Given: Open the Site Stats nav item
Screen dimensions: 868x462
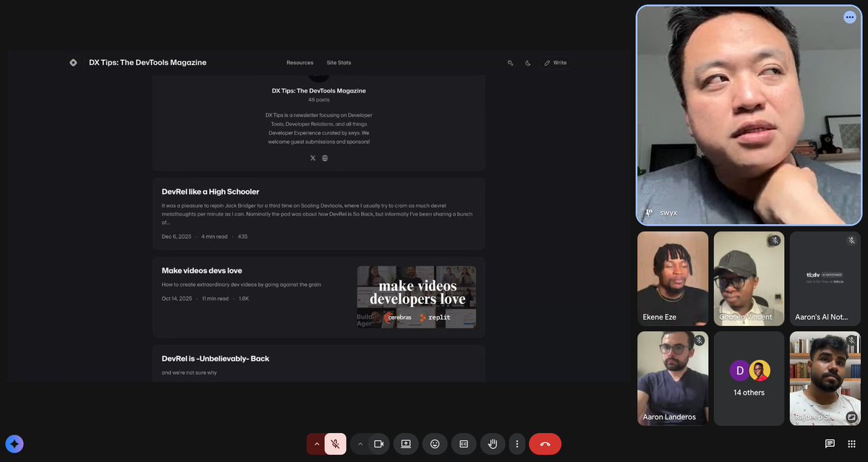Looking at the screenshot, I should click(339, 63).
